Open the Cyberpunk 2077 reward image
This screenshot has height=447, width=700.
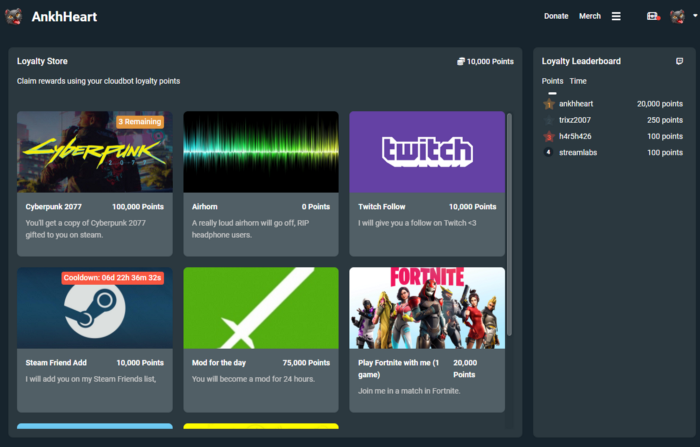(95, 152)
